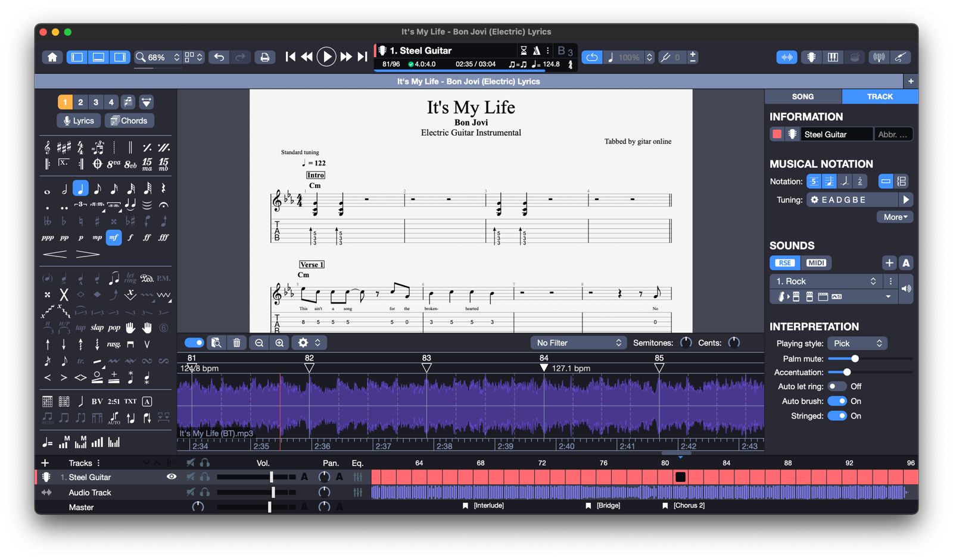Image resolution: width=953 pixels, height=560 pixels.
Task: Click the More button under Tuning
Action: point(895,217)
